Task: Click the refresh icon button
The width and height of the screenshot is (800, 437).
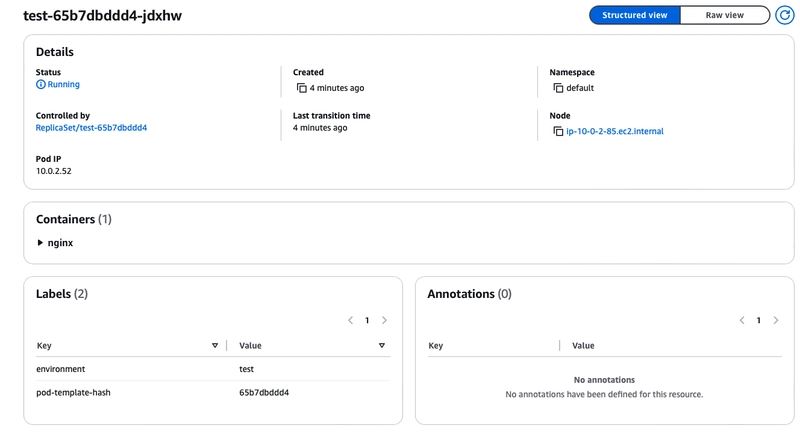Action: (784, 16)
